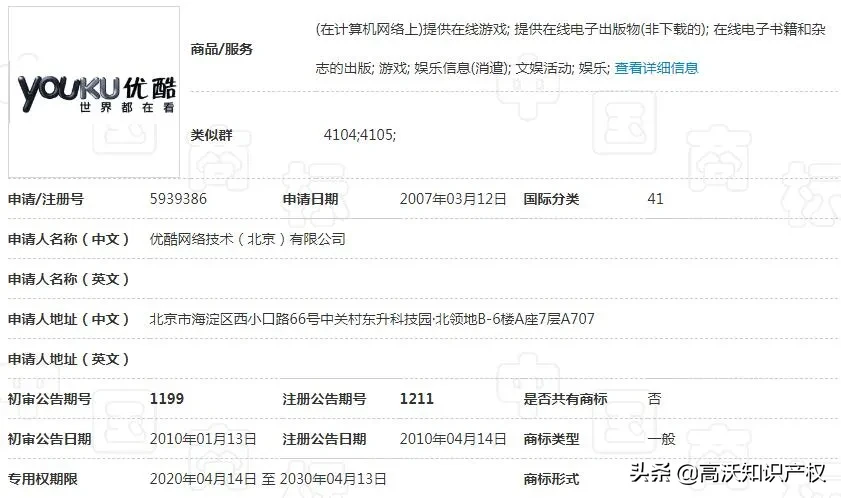
Task: Click the 申请人地址（英文） label
Action: [x=69, y=359]
